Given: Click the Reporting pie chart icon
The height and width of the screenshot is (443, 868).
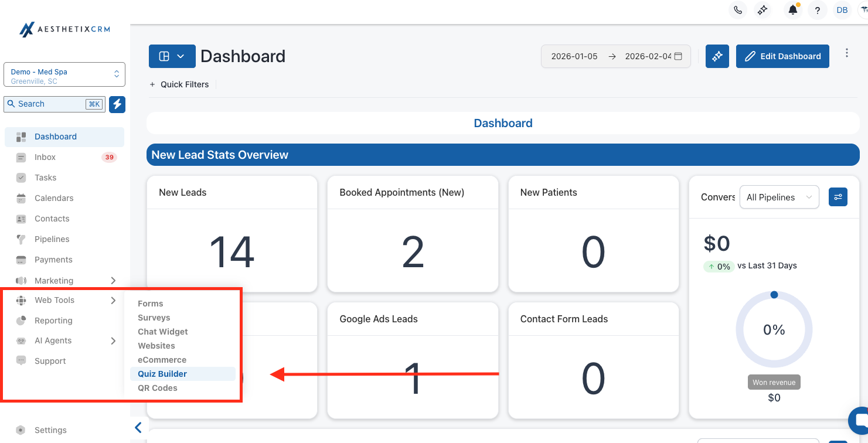Looking at the screenshot, I should tap(21, 321).
